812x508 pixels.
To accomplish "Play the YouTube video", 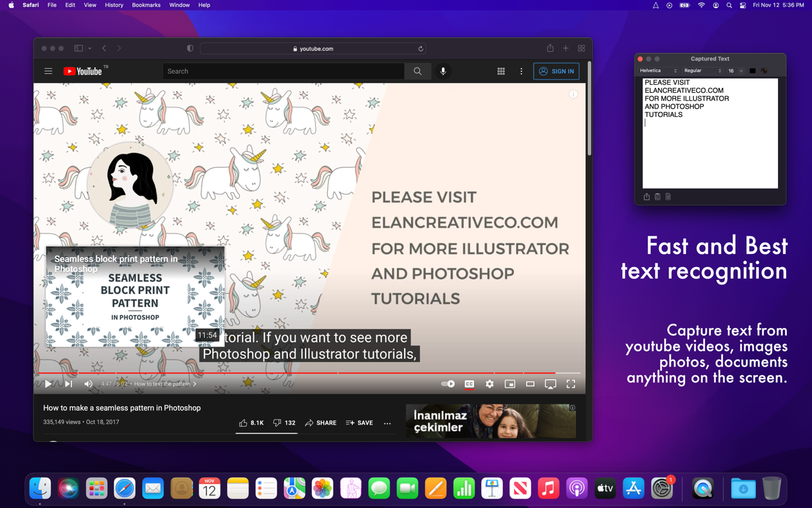I will coord(48,384).
